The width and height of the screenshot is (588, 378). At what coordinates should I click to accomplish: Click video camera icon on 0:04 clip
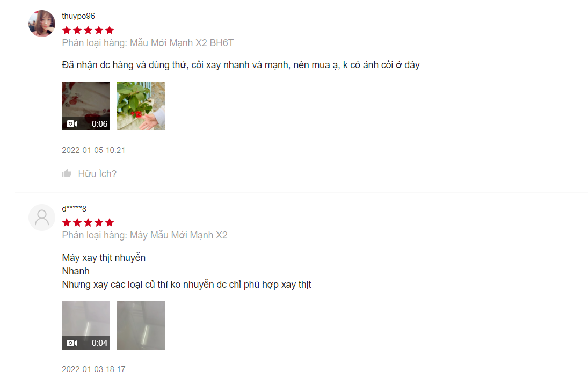click(72, 343)
